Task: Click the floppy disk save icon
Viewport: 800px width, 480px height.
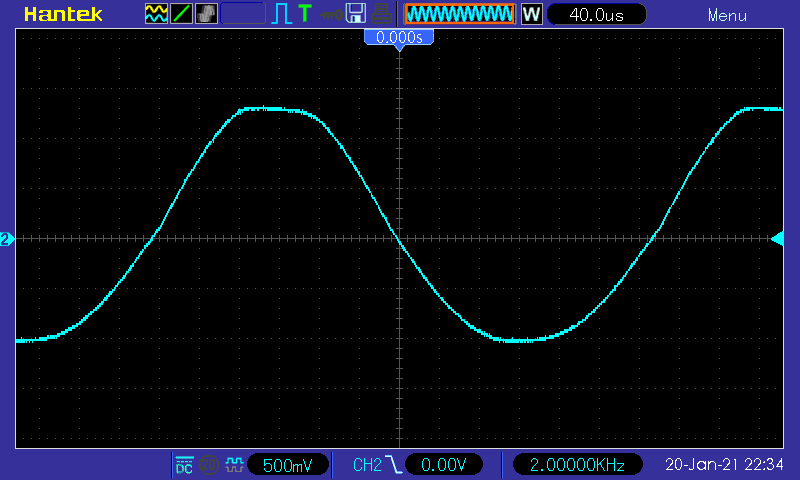Action: click(x=356, y=13)
